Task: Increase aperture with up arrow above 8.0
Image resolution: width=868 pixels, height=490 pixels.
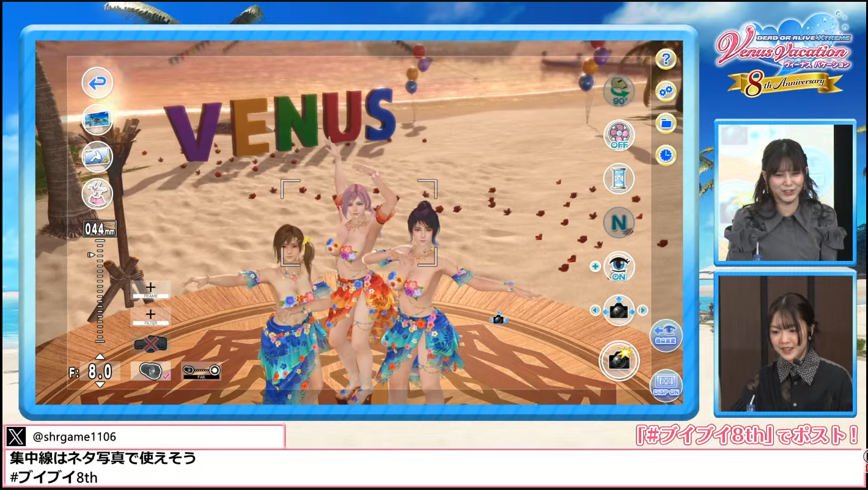Action: click(x=100, y=357)
